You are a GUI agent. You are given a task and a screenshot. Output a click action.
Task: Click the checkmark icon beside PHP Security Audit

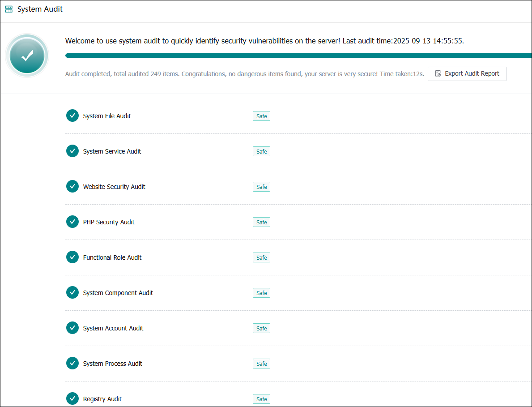[72, 222]
